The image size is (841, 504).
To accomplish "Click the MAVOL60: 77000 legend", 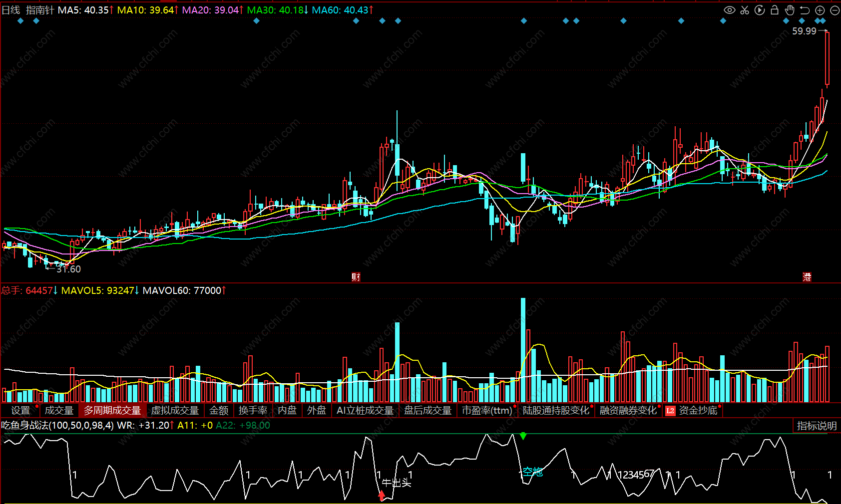I will [184, 290].
